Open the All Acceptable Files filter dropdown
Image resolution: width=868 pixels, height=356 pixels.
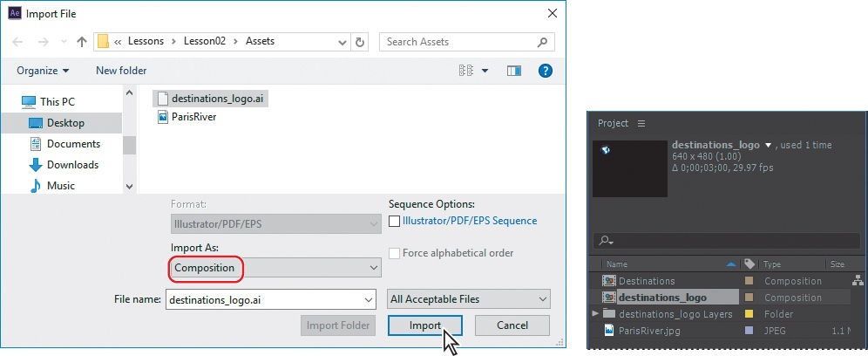click(x=468, y=299)
